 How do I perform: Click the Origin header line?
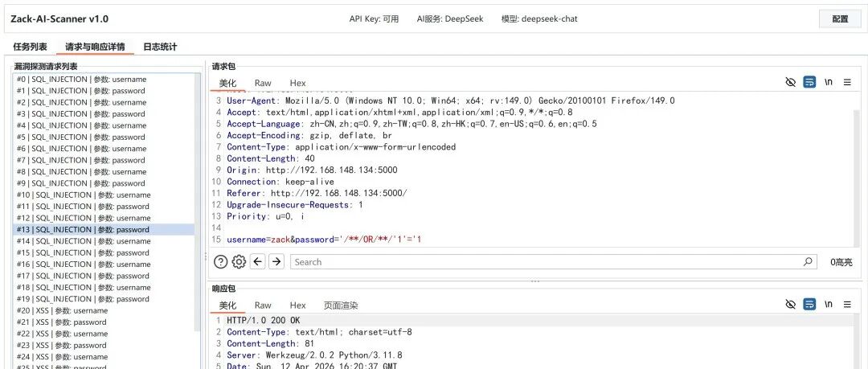(x=312, y=170)
